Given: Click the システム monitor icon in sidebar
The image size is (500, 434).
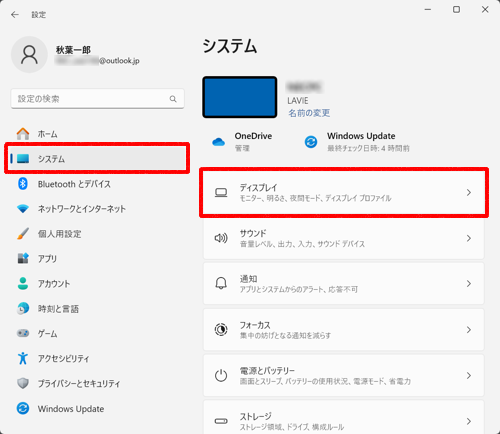Looking at the screenshot, I should tap(23, 159).
